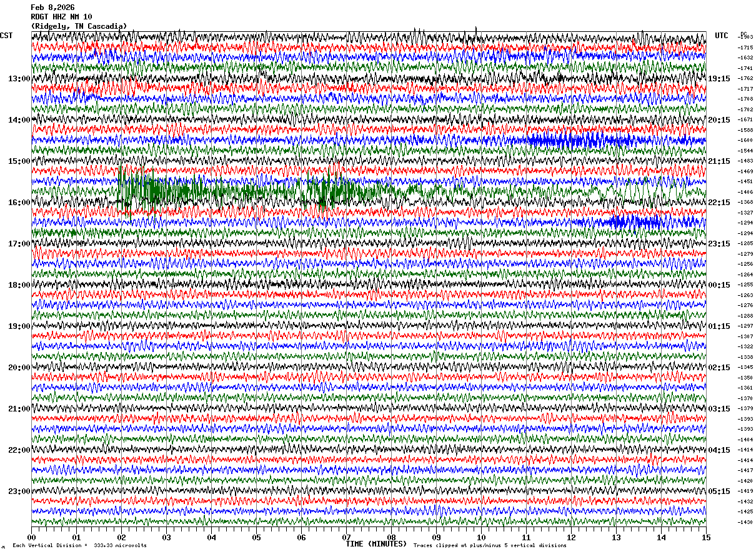Click the 22:15 UTC time label
756x554 pixels.
[x=719, y=203]
